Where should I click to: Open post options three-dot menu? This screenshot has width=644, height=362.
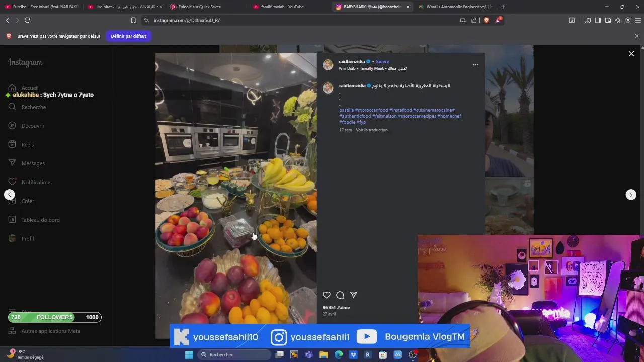point(475,65)
